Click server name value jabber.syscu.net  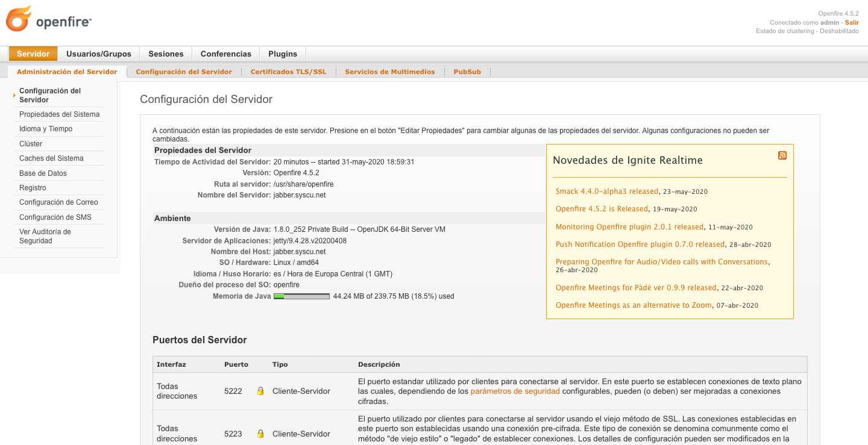300,195
